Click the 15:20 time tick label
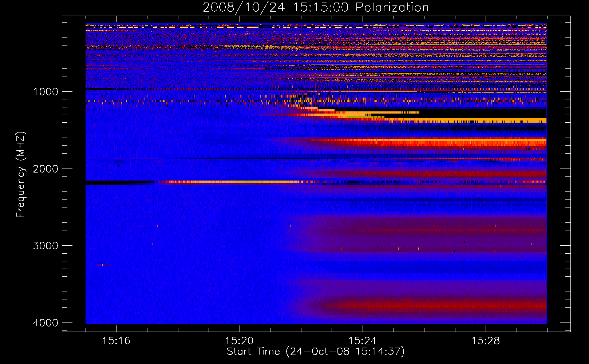This screenshot has height=364, width=589. click(239, 341)
